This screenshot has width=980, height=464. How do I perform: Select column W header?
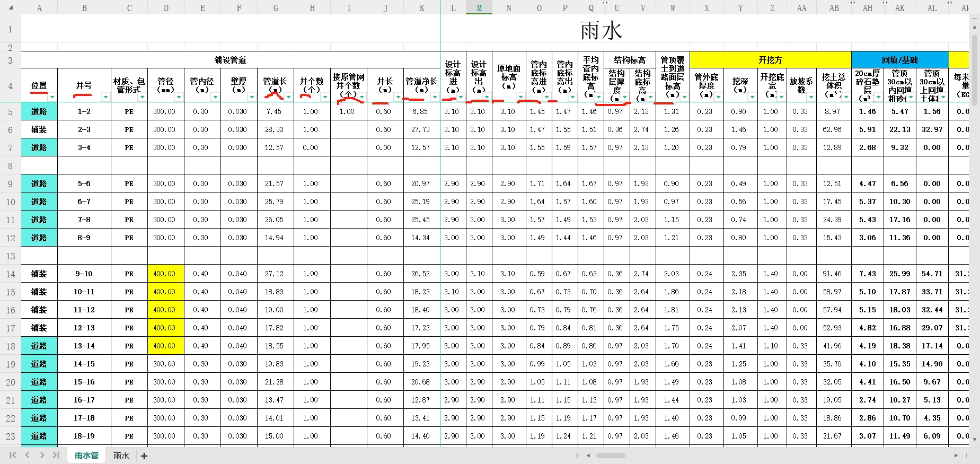point(673,8)
